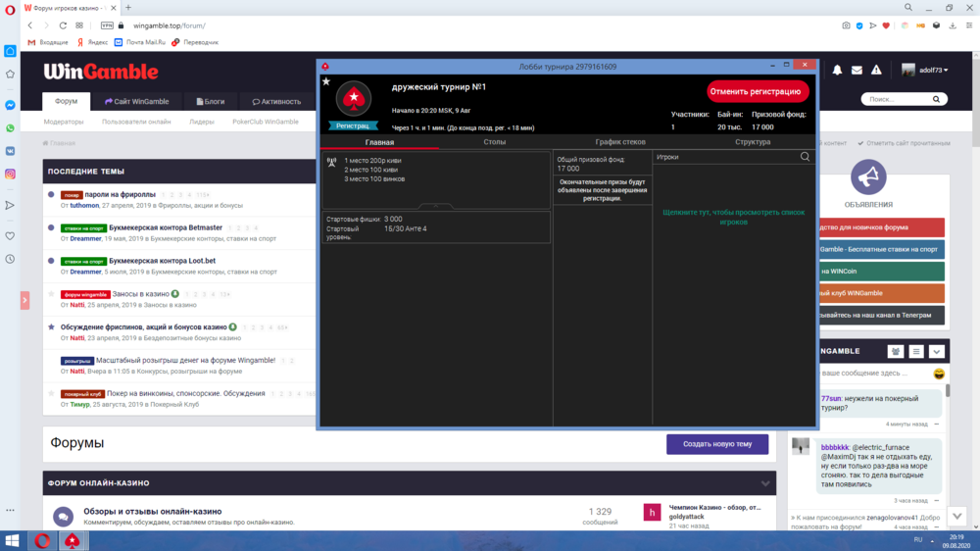
Task: Open Блоги tab
Action: point(210,101)
